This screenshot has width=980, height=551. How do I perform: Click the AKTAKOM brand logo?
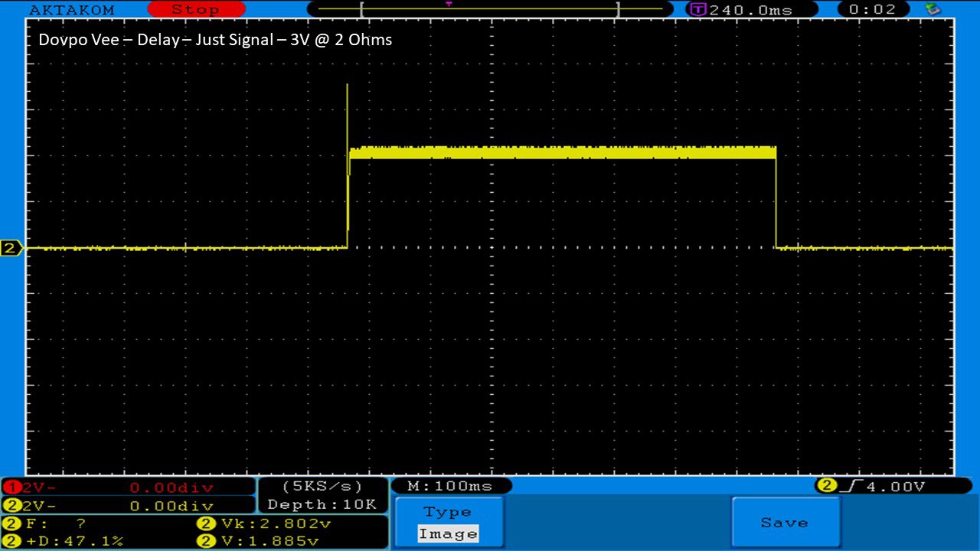click(71, 10)
